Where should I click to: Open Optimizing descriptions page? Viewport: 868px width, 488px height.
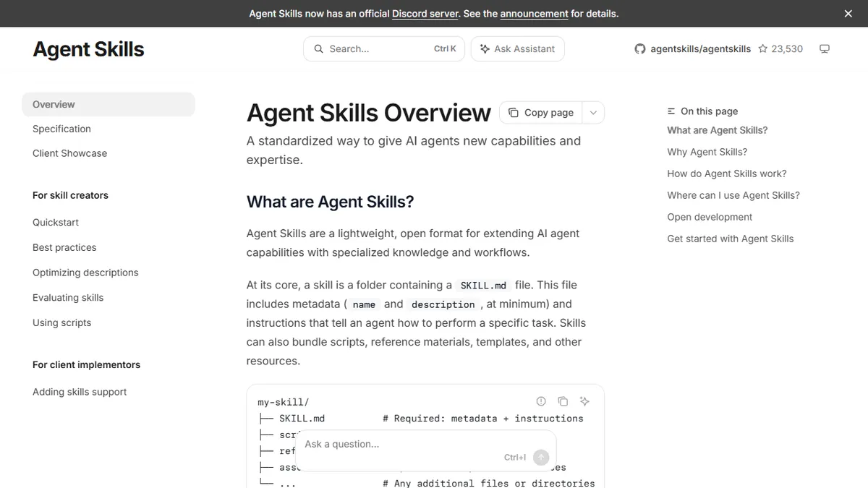(x=85, y=273)
